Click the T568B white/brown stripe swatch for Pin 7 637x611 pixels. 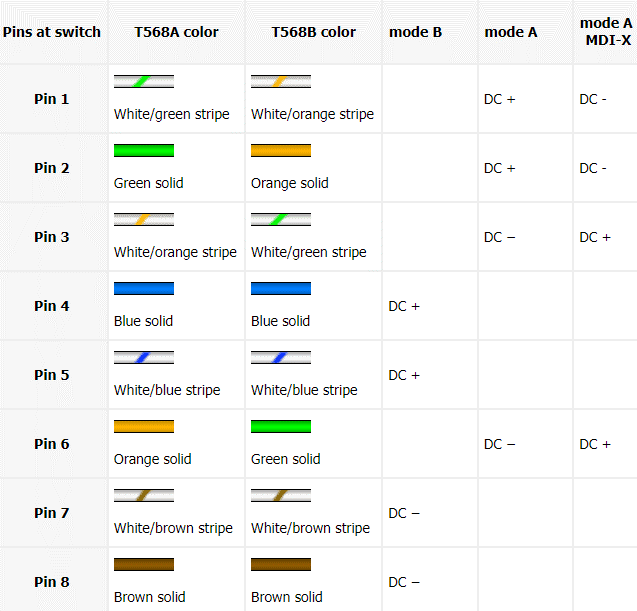click(281, 496)
